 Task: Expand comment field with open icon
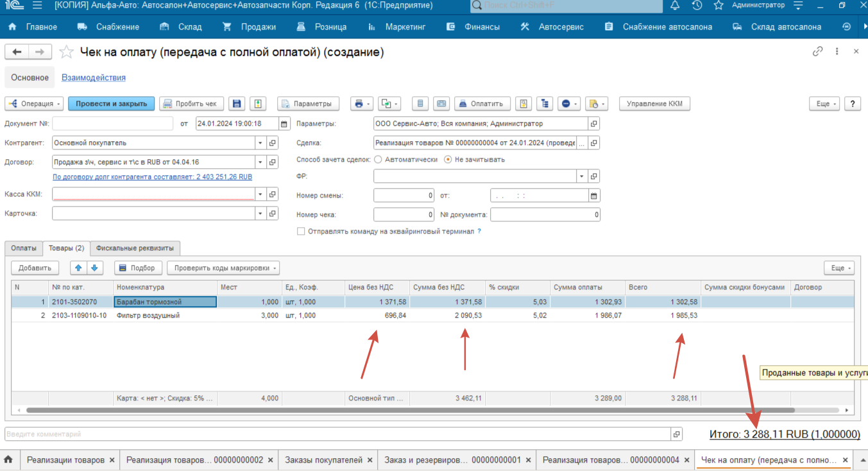[x=677, y=434]
